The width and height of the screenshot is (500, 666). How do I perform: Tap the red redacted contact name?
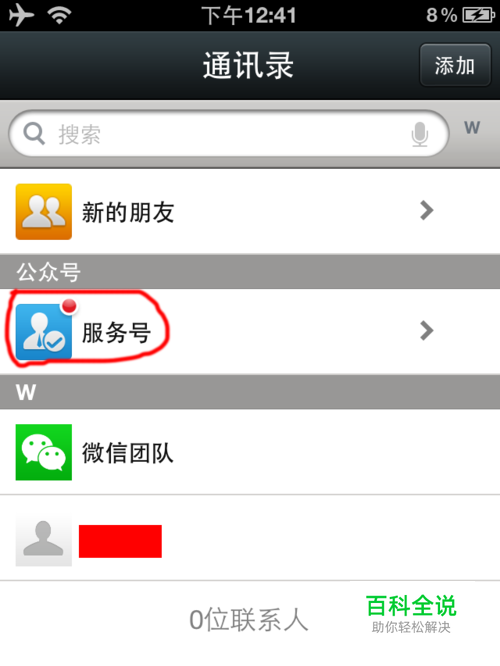tap(120, 541)
